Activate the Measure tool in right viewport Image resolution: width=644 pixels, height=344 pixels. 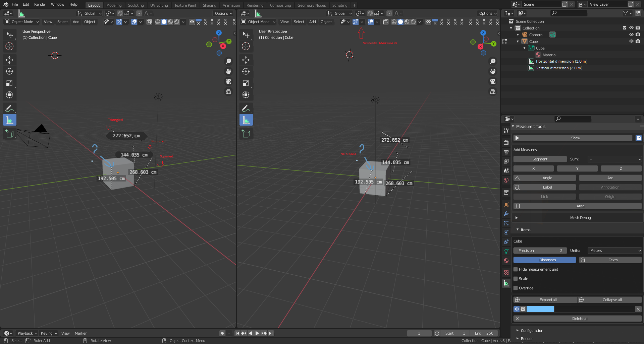(x=246, y=120)
